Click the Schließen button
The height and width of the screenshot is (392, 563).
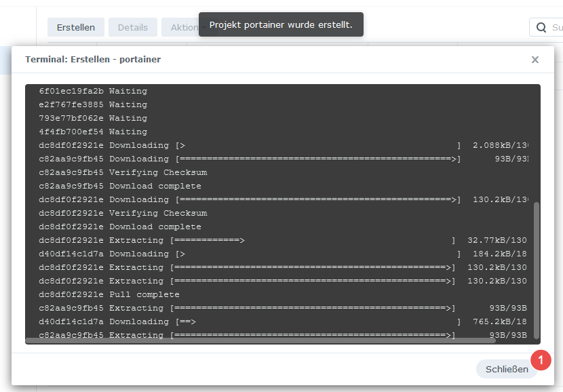tap(507, 369)
